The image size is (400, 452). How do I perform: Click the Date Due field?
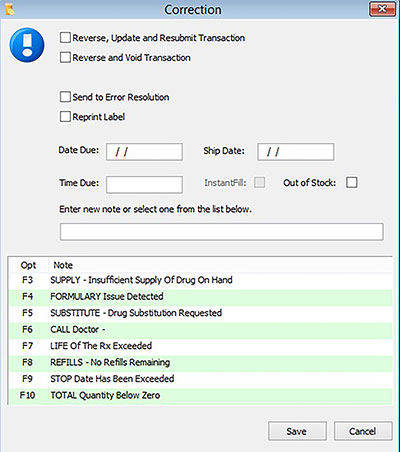pos(144,152)
